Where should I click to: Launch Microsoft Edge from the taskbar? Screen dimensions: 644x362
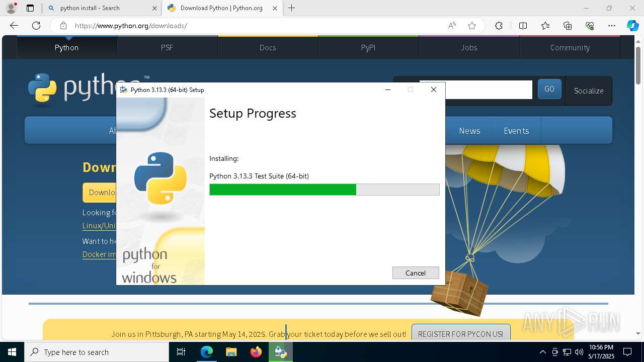coord(207,352)
